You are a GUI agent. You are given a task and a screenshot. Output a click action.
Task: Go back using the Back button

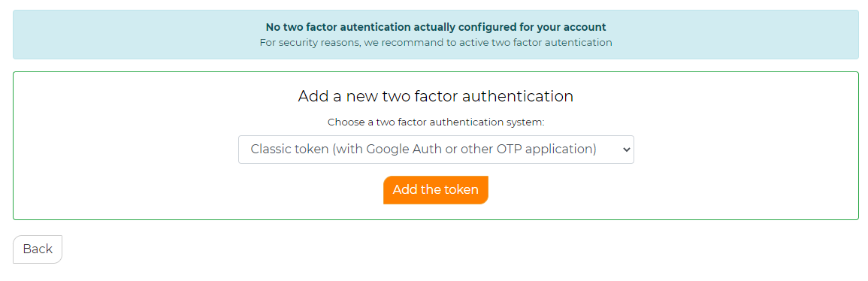(38, 249)
